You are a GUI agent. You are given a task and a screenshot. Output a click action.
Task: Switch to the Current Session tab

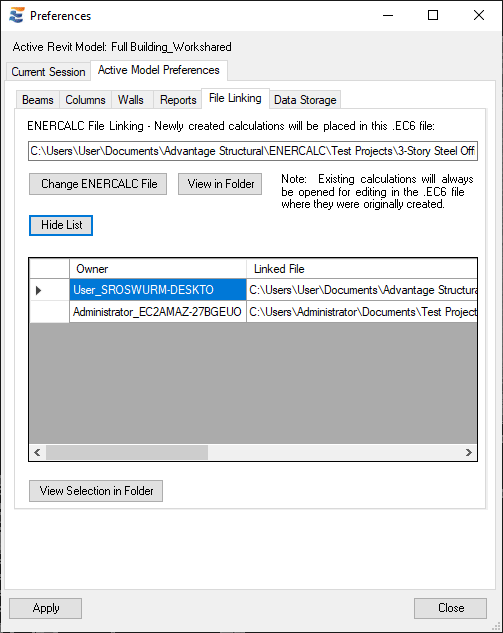48,72
